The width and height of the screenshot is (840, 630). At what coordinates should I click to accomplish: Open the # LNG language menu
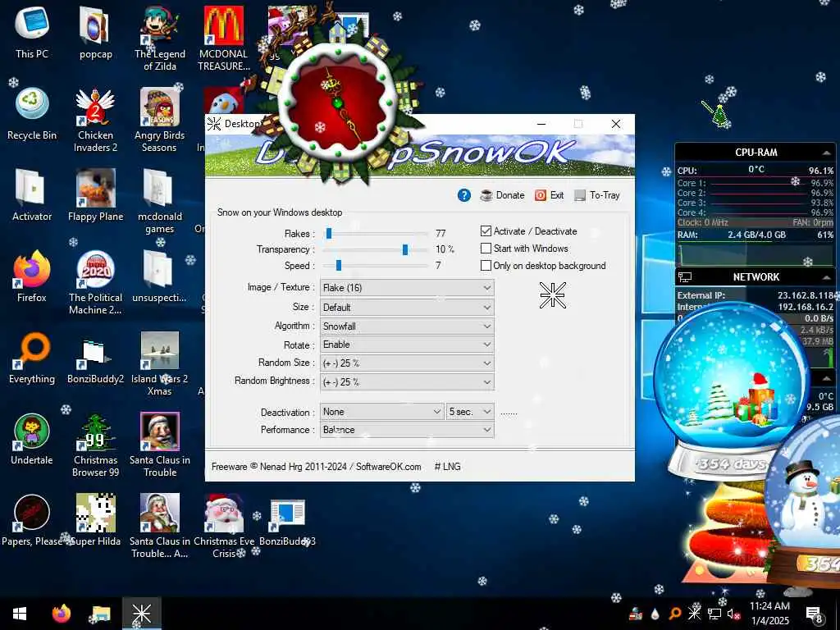[x=447, y=467]
